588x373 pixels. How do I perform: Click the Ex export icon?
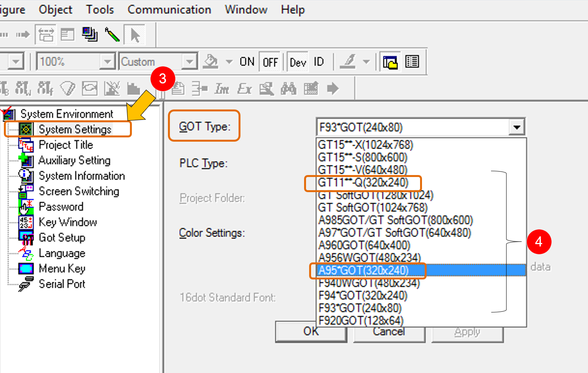[x=244, y=89]
